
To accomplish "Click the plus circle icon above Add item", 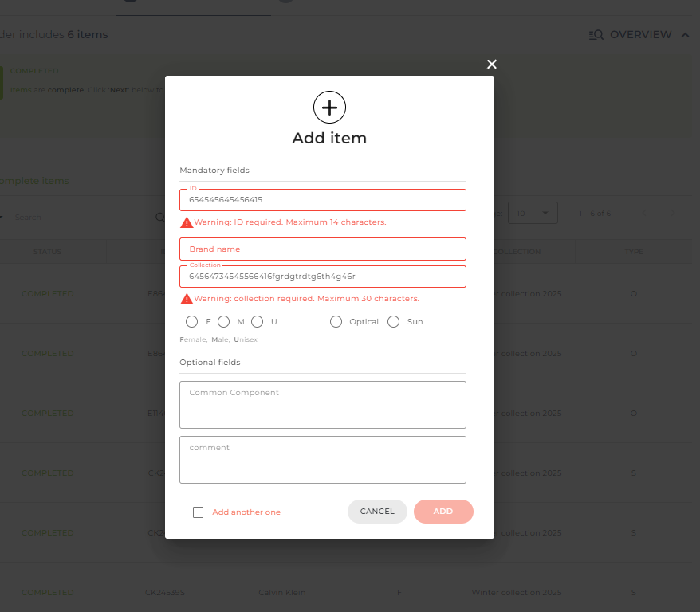I will pyautogui.click(x=329, y=108).
